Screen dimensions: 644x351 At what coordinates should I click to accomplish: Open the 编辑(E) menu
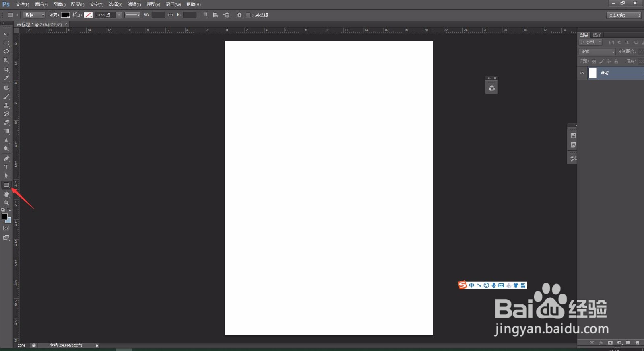pos(41,4)
